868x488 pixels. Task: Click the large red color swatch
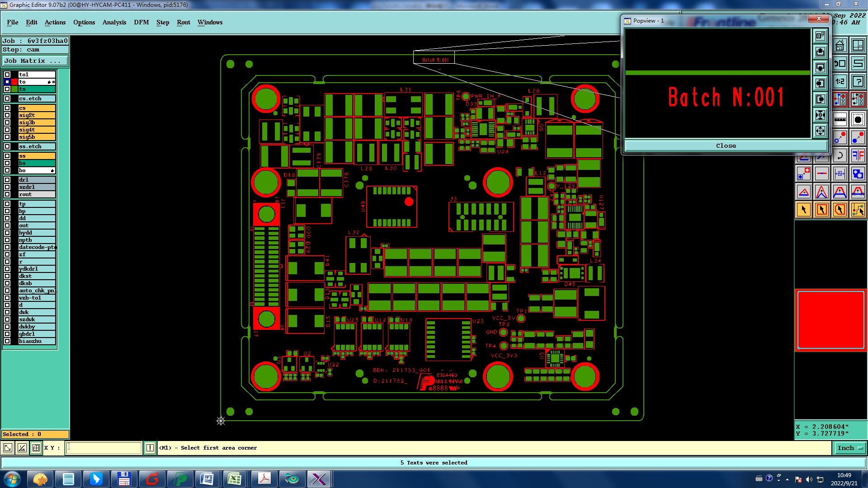830,320
